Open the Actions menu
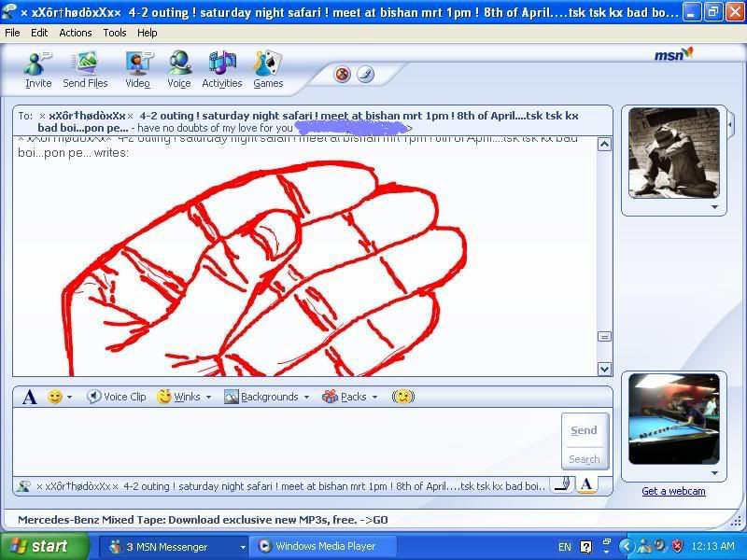The height and width of the screenshot is (560, 747). (x=76, y=33)
